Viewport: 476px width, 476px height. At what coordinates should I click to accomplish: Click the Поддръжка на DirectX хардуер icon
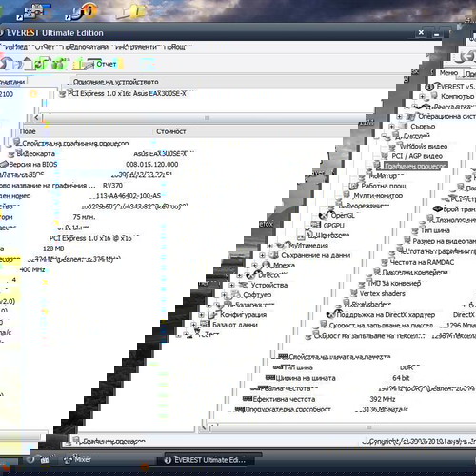331,314
